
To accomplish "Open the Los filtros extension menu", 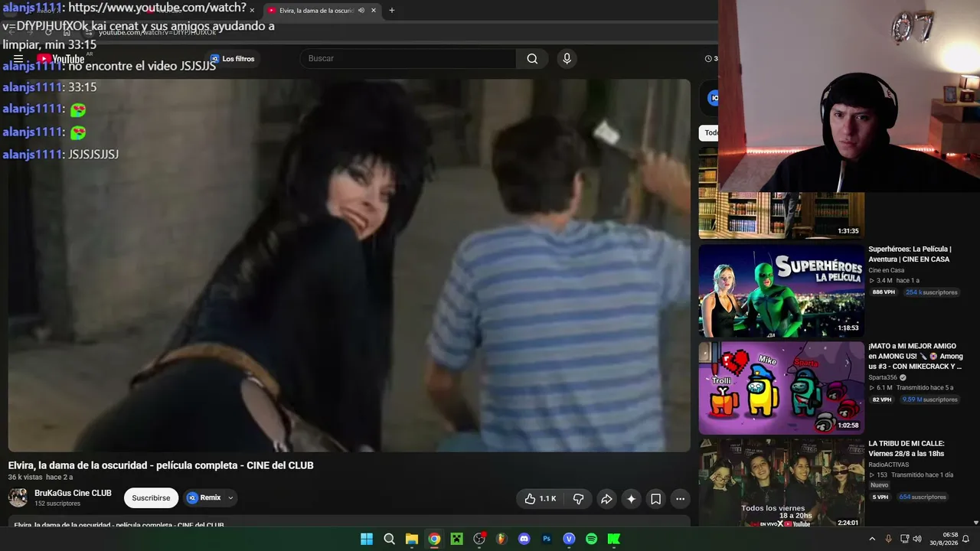I will [233, 59].
